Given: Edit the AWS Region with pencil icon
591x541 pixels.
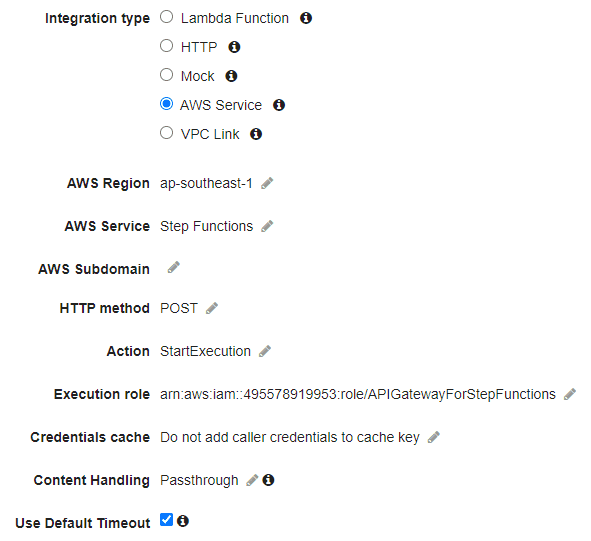Looking at the screenshot, I should [267, 183].
